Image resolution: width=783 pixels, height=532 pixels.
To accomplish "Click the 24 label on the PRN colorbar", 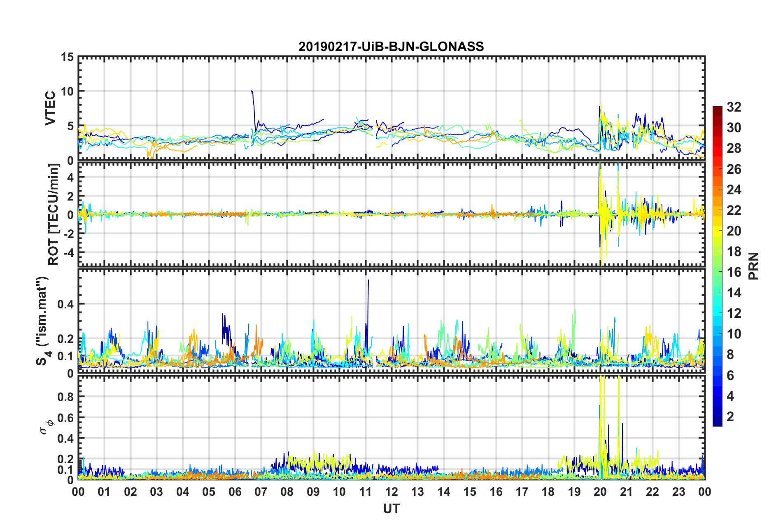I will 734,189.
